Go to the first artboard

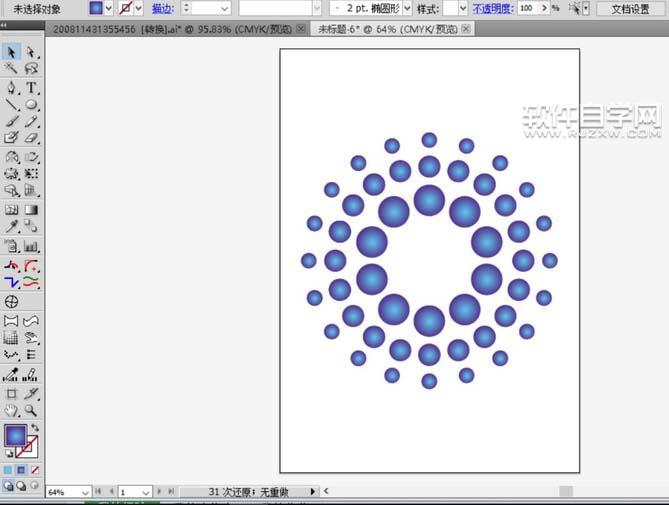click(98, 491)
